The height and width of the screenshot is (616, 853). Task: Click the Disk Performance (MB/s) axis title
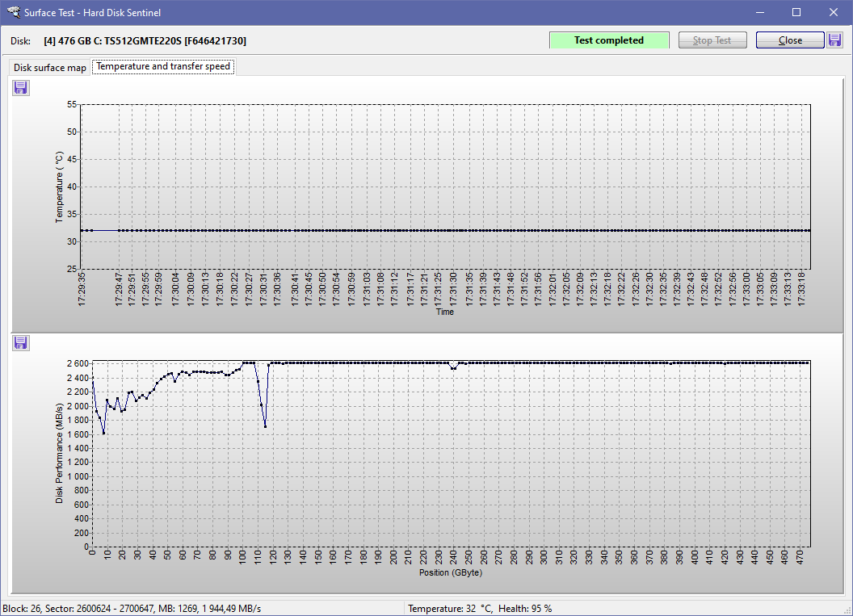(x=59, y=453)
